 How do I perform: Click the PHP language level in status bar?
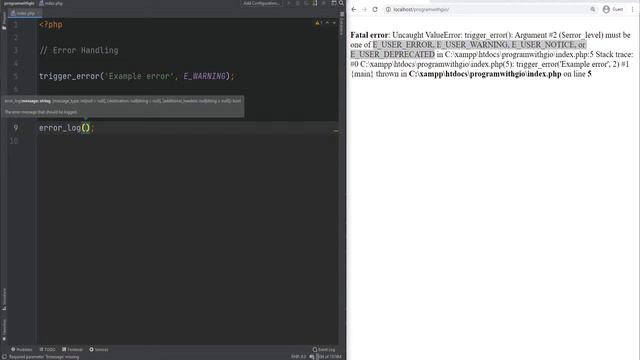coord(298,357)
